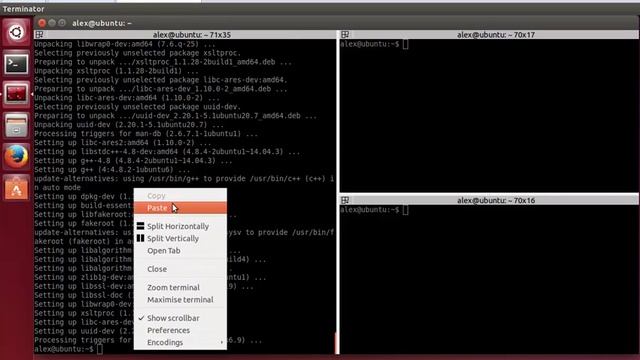Viewport: 640px width, 360px height.
Task: Select Split Horizontally menu entry
Action: click(x=180, y=226)
